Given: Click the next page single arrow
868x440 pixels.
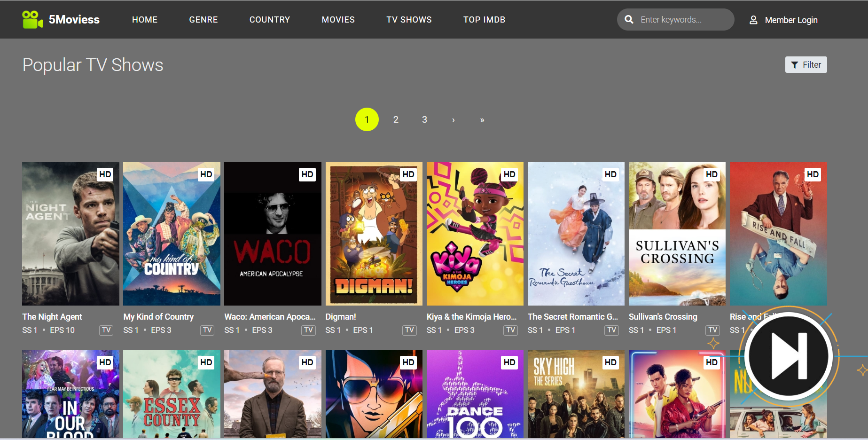Looking at the screenshot, I should [x=453, y=120].
